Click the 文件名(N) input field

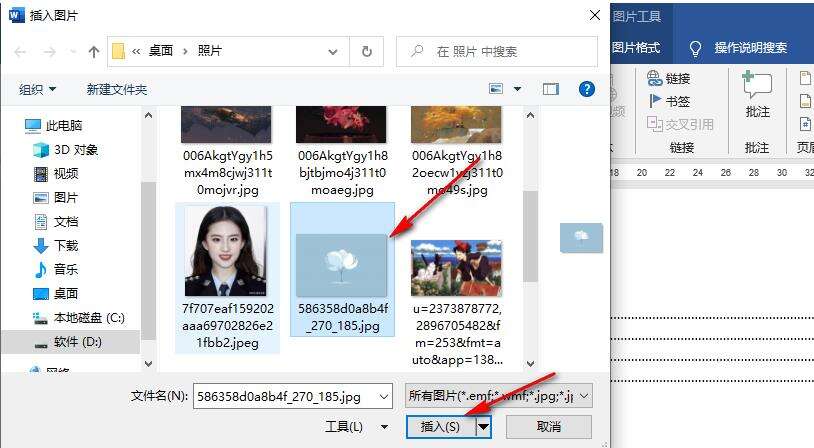click(x=293, y=397)
